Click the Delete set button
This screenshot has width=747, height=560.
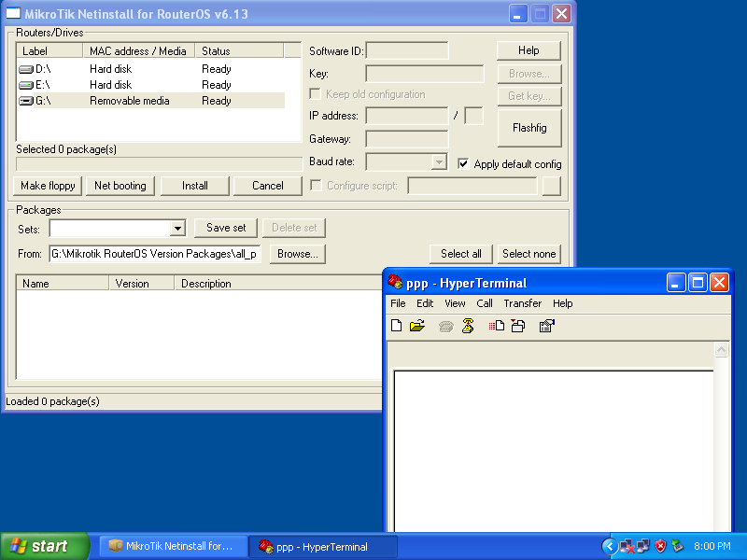pyautogui.click(x=294, y=228)
